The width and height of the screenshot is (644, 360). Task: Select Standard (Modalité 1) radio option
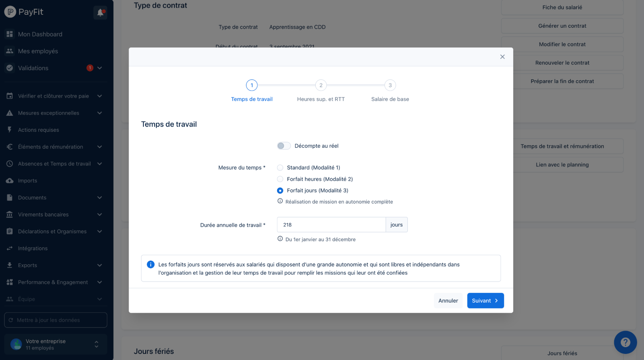[x=280, y=168]
